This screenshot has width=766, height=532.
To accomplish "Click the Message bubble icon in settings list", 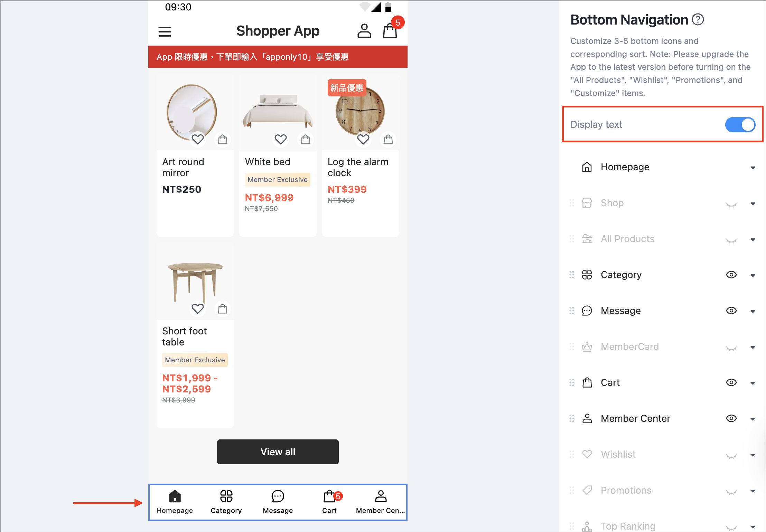I will coord(587,311).
